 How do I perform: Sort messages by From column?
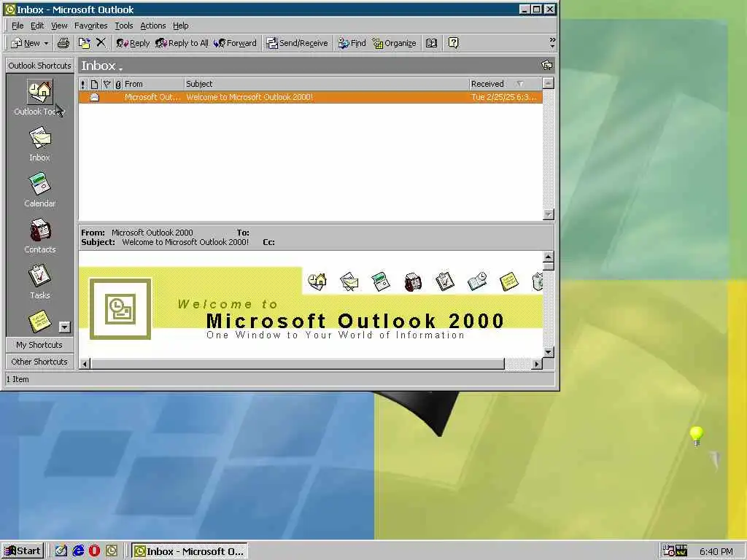coord(153,85)
